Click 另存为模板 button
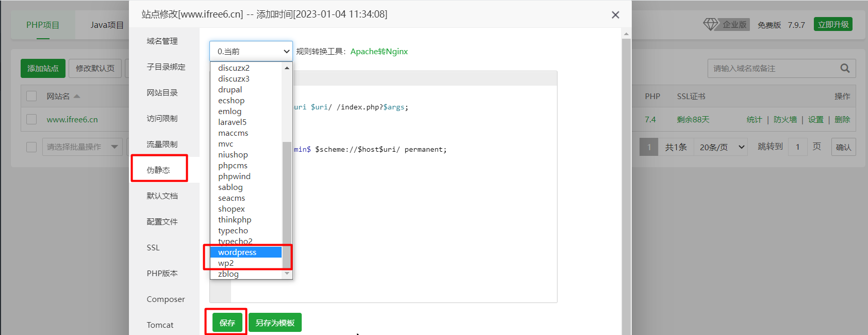 (x=275, y=323)
